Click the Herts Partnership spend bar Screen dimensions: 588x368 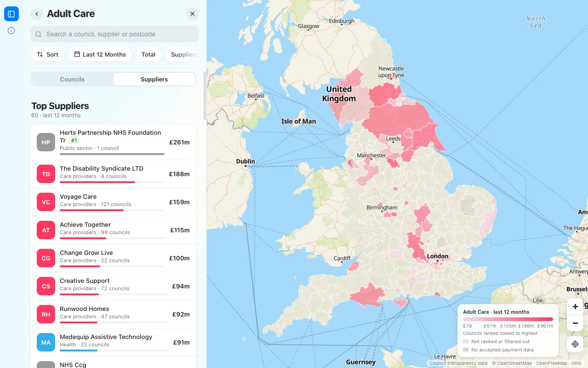pyautogui.click(x=112, y=154)
